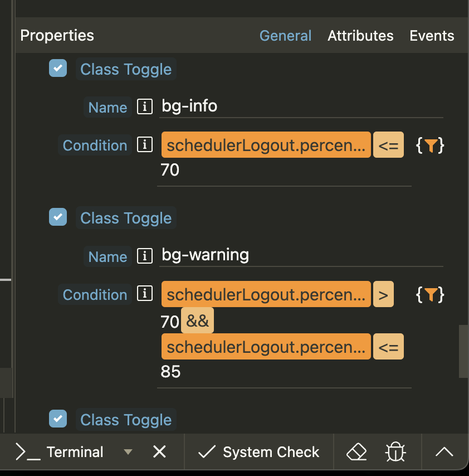469x476 pixels.
Task: Select the General tab
Action: tap(285, 36)
